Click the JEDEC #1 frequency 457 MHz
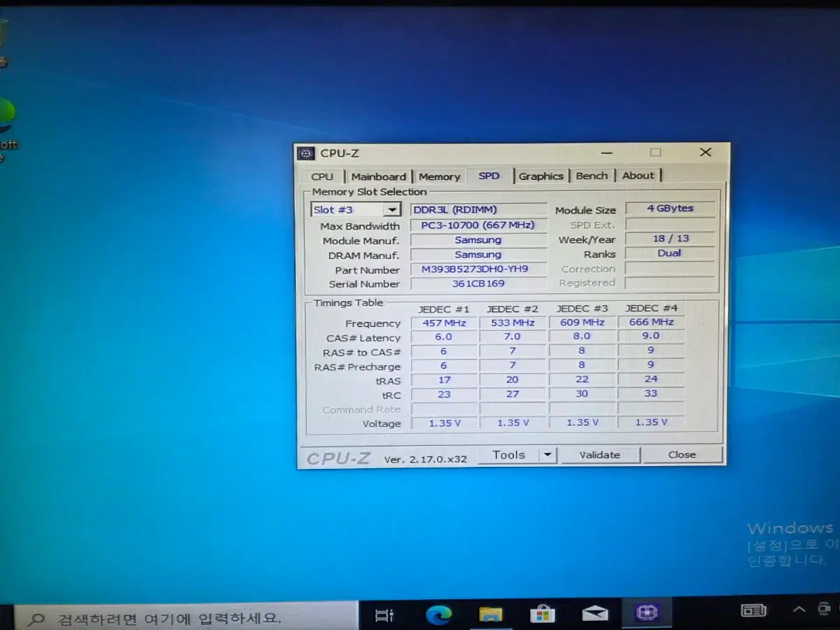 444,323
